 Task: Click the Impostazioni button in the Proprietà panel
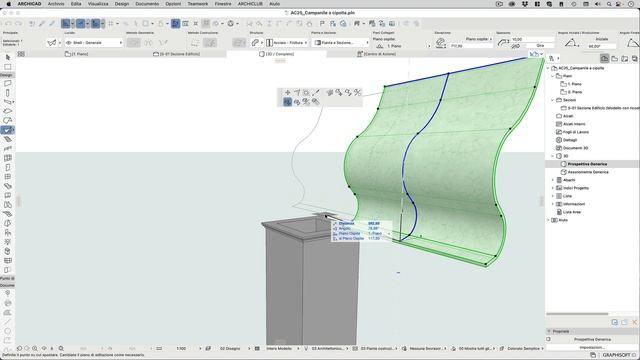click(x=592, y=347)
